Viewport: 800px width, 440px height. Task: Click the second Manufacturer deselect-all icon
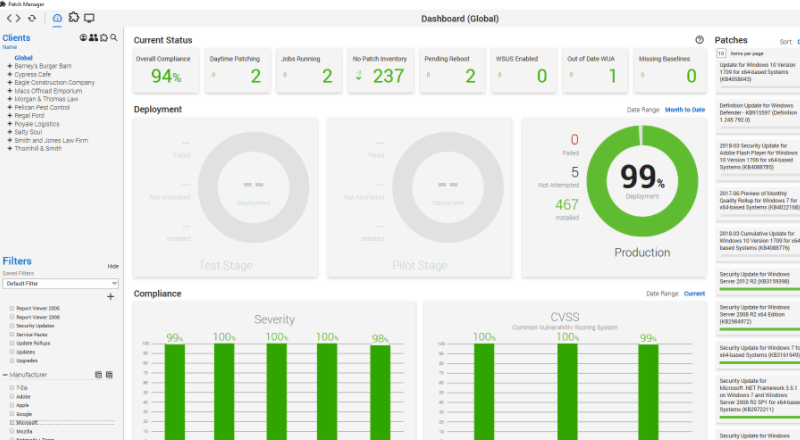109,375
